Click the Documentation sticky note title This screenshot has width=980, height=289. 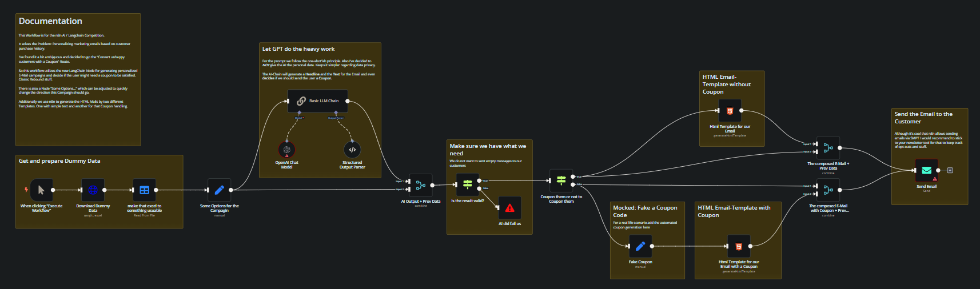(x=50, y=21)
